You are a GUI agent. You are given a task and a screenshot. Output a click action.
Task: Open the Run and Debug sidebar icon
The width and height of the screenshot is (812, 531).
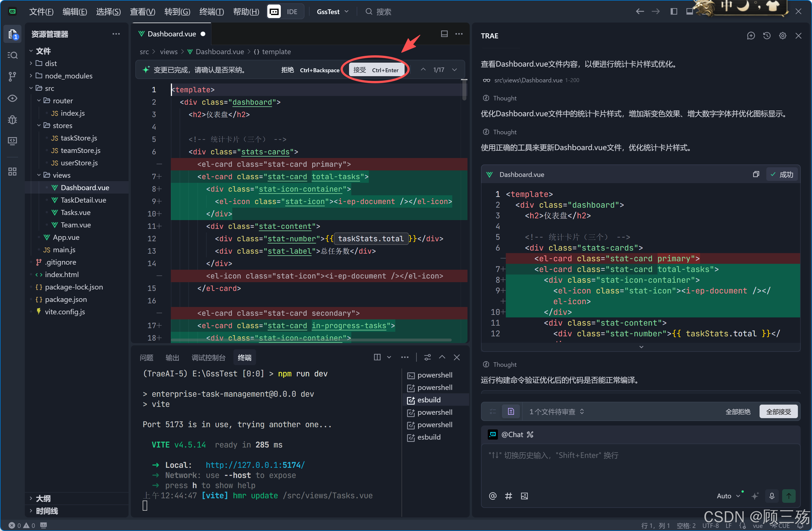[x=12, y=120]
